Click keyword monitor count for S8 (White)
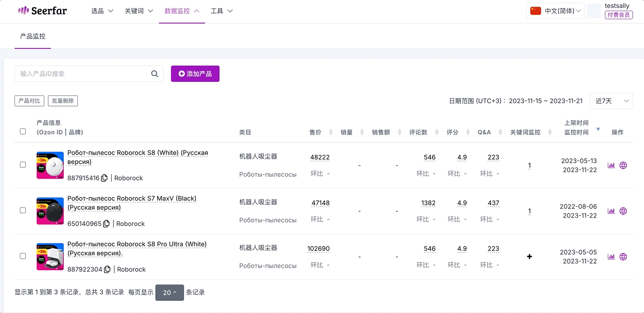Viewport: 644px width, 313px height. 530,166
